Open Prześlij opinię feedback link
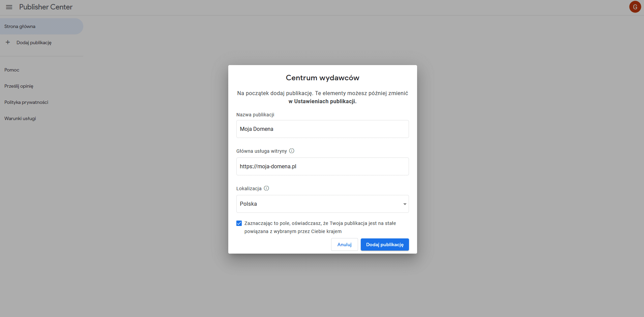The width and height of the screenshot is (644, 317). click(x=19, y=86)
